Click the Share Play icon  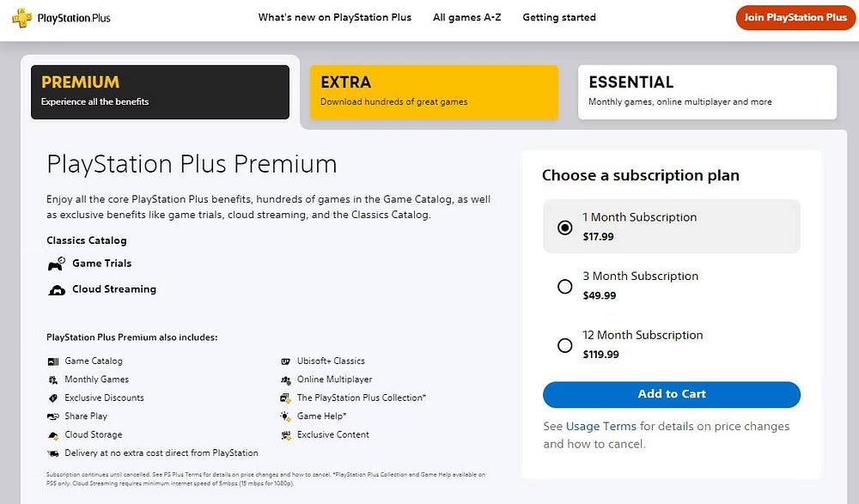[52, 416]
